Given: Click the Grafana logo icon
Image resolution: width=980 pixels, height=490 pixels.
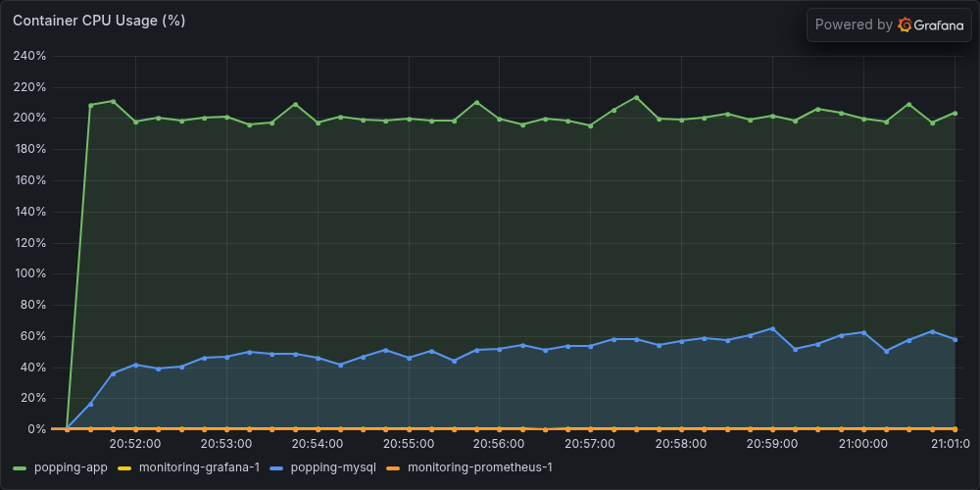Looking at the screenshot, I should [x=905, y=24].
